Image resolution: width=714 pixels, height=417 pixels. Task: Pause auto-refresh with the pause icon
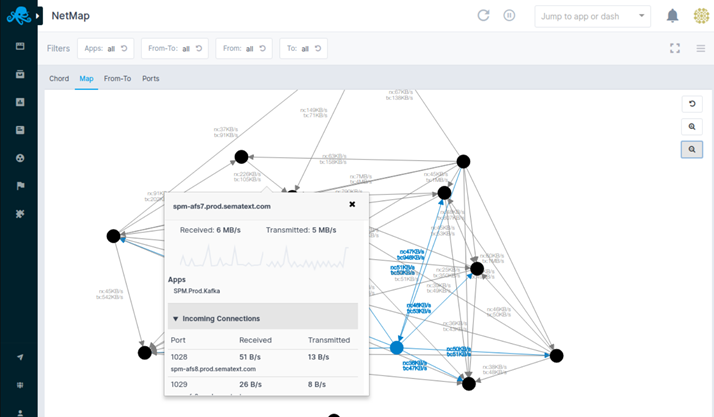click(x=509, y=15)
